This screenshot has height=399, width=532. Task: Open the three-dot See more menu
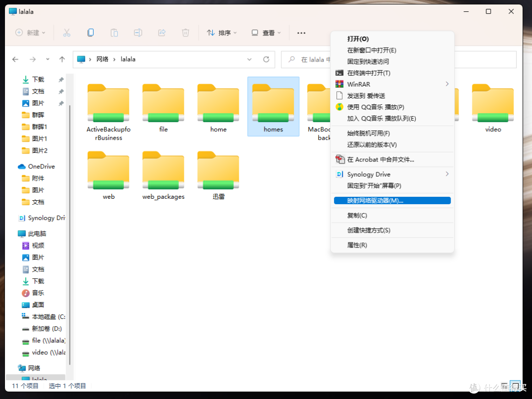[x=301, y=33]
